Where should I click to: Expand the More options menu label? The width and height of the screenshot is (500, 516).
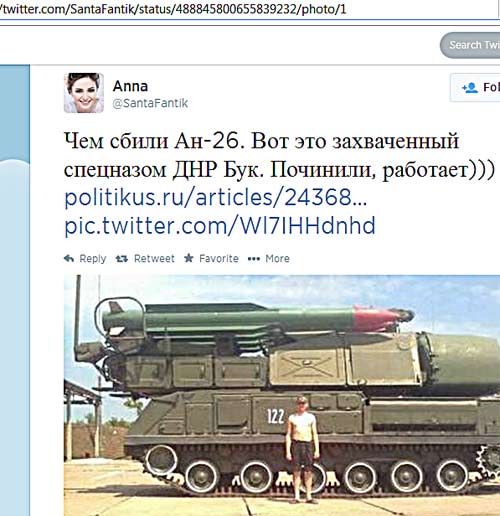point(277,259)
